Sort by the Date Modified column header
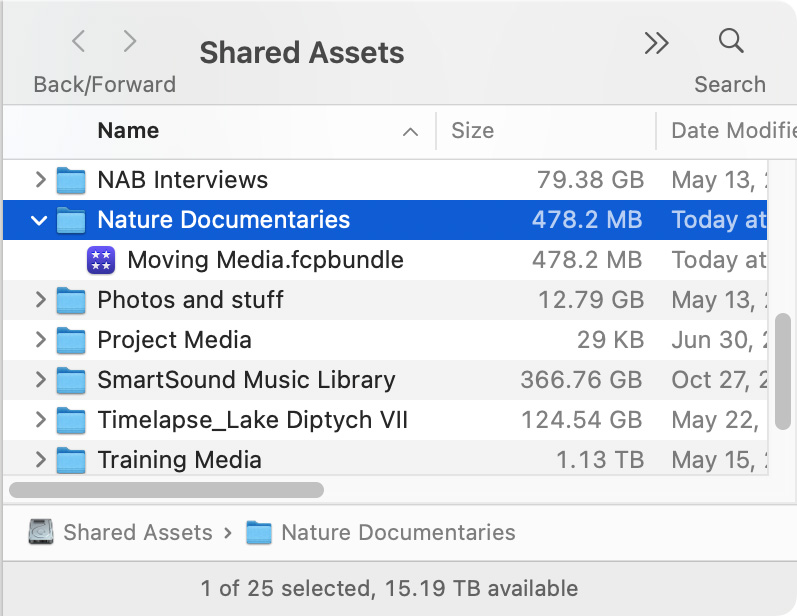The height and width of the screenshot is (616, 797). pyautogui.click(x=730, y=131)
